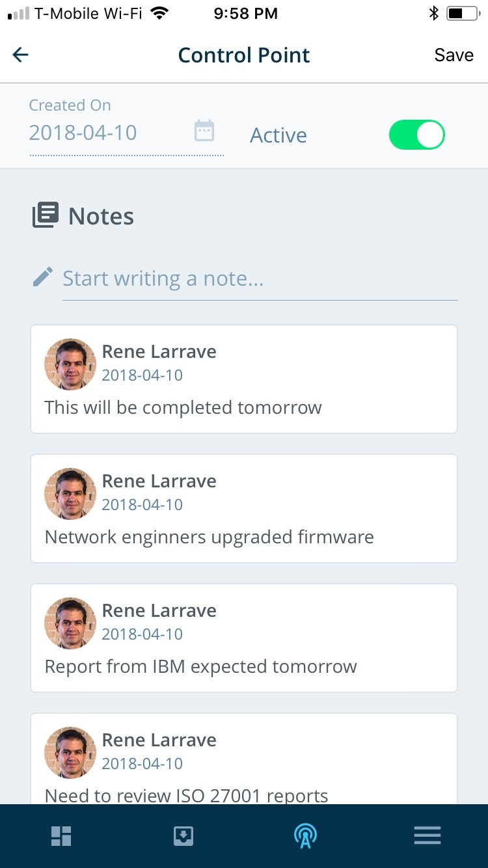488x868 pixels.
Task: Tap the pencil edit note icon
Action: coord(43,278)
